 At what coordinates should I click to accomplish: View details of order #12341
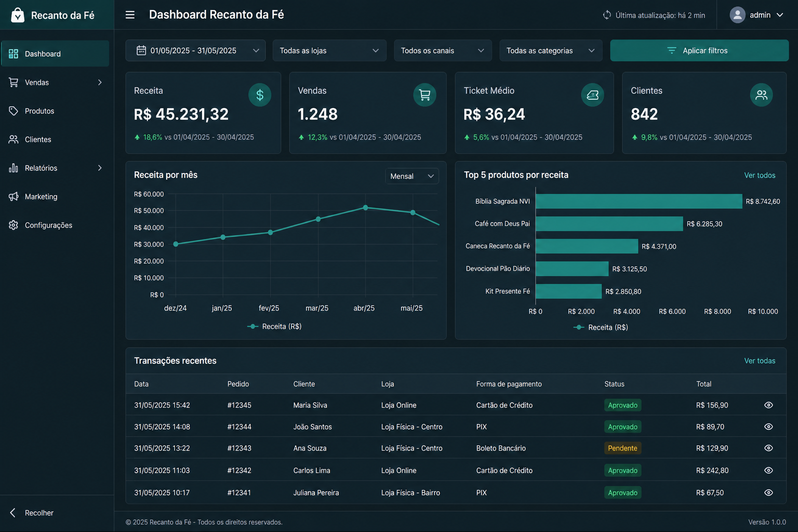[768, 493]
